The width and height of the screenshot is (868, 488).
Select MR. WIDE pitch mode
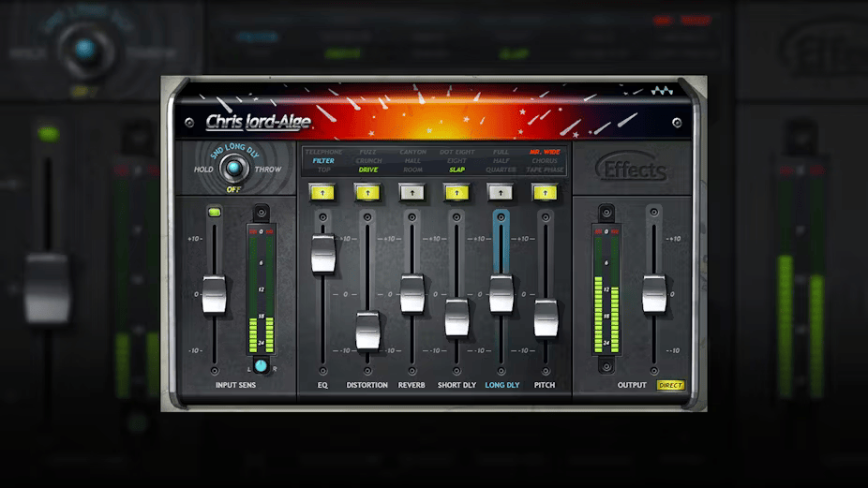pyautogui.click(x=545, y=152)
